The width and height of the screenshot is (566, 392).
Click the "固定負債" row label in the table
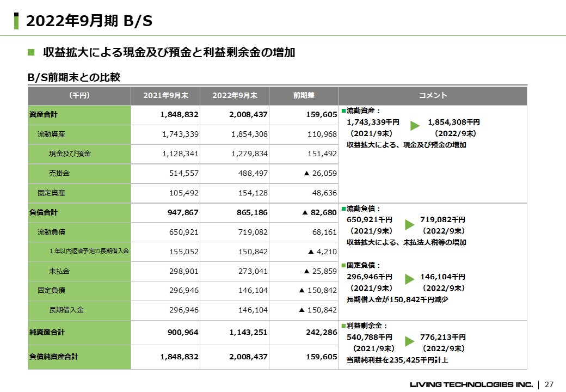click(51, 291)
